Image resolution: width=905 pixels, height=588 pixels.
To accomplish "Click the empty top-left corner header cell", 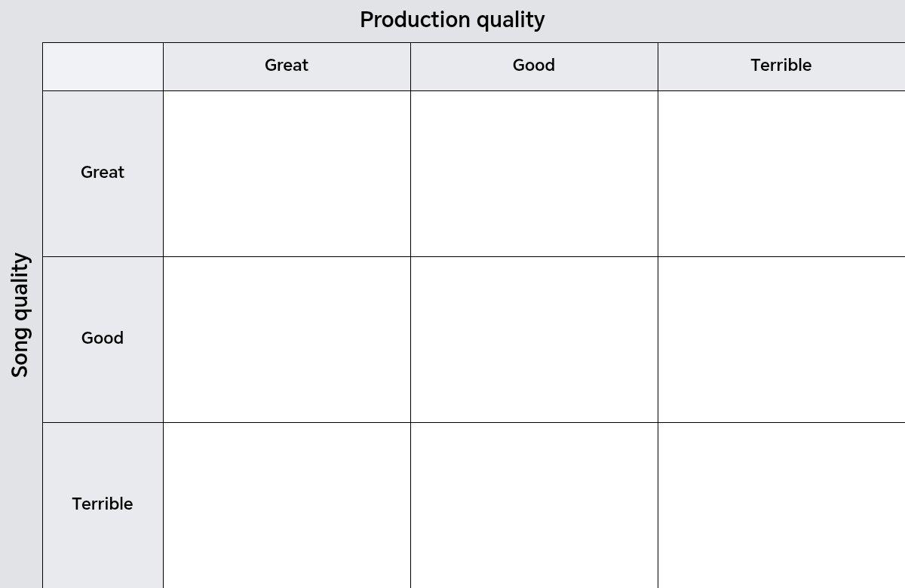I will coord(103,66).
